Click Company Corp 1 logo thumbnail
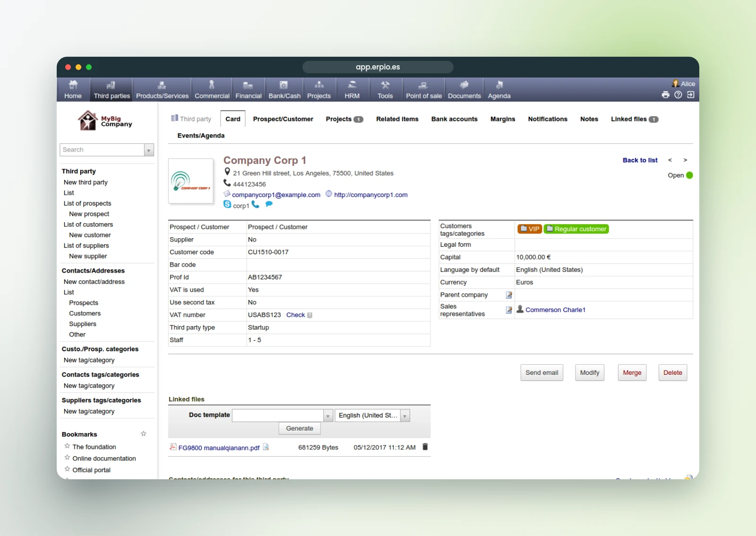 pos(191,181)
